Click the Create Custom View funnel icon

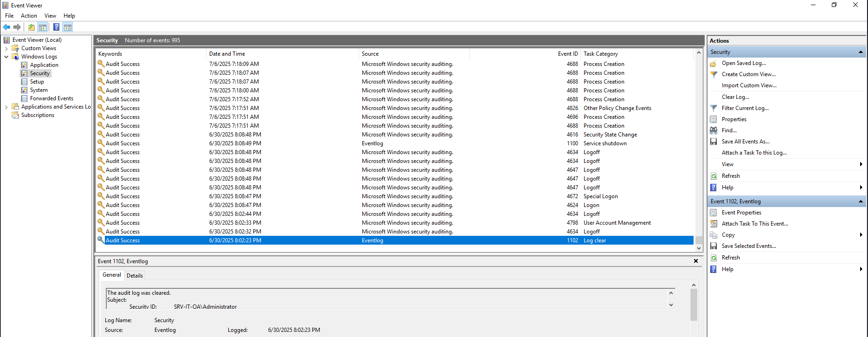[x=714, y=74]
